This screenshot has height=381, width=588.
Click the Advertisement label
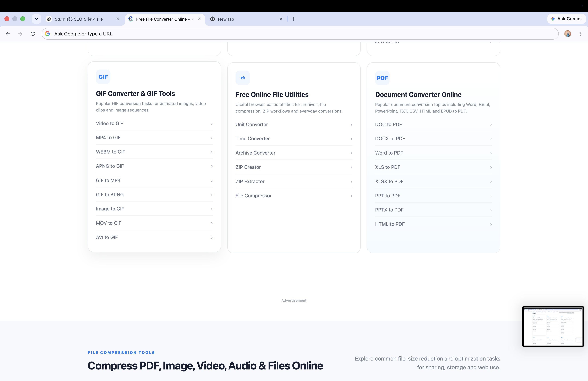coord(294,300)
